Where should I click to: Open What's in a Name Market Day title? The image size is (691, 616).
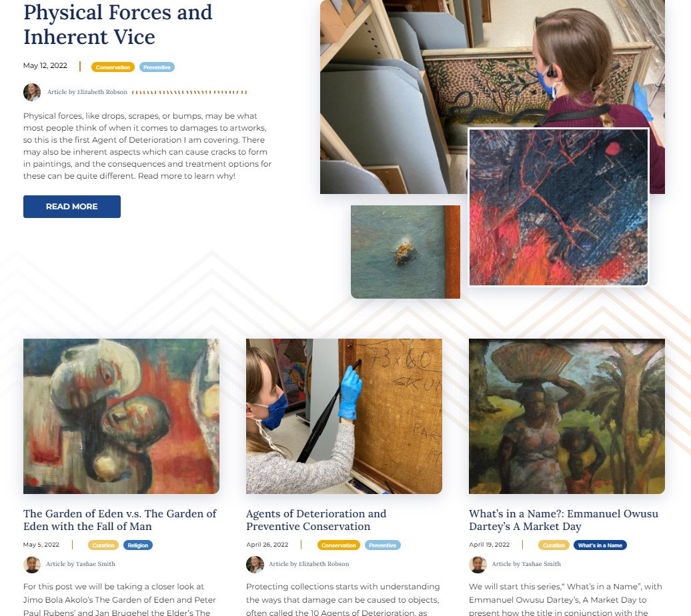click(564, 520)
